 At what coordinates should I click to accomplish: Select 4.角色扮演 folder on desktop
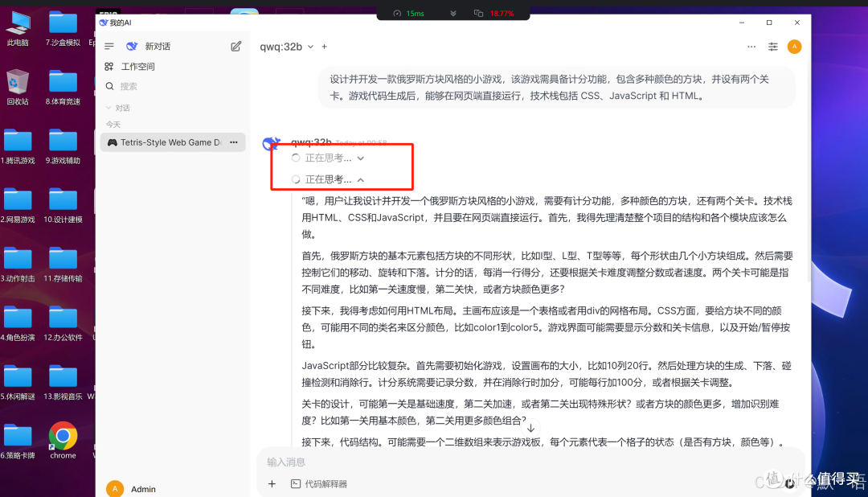18,323
